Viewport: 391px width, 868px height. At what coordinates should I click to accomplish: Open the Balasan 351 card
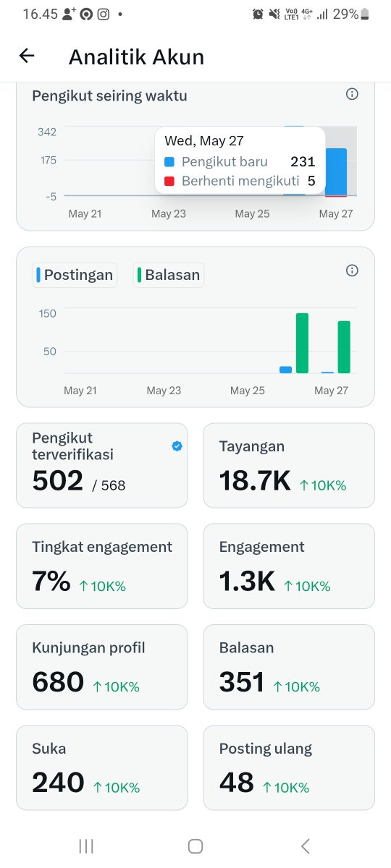pos(289,666)
